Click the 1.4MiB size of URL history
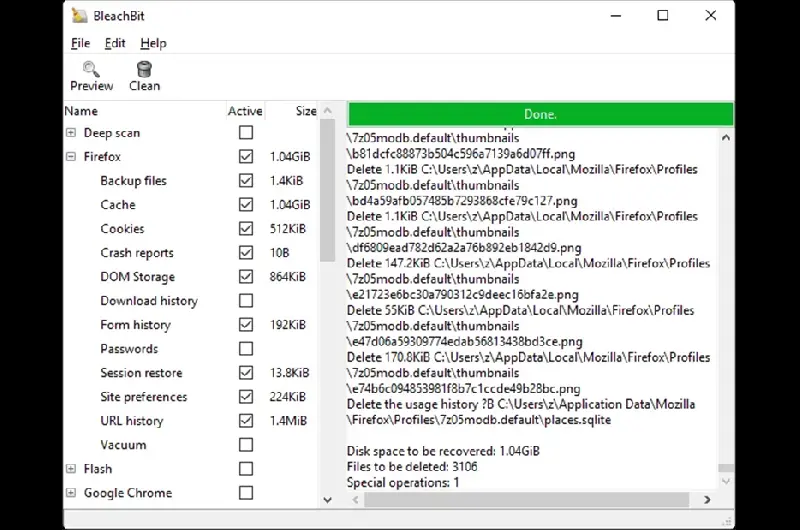800x530 pixels. 288,421
